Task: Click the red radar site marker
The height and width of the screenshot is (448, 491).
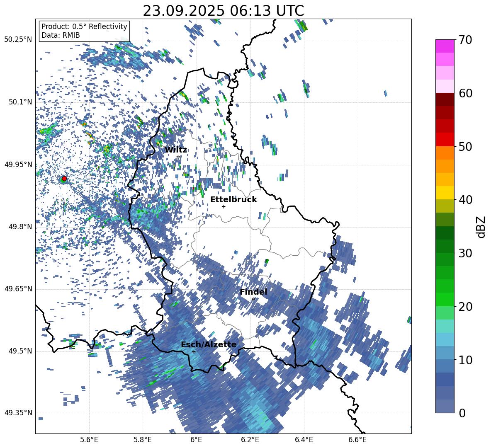Action: coord(64,179)
